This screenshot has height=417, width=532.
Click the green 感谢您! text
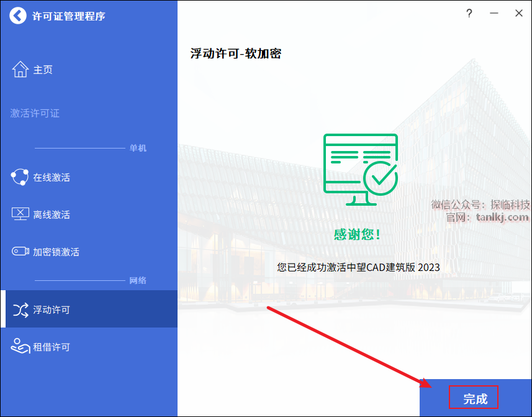358,234
